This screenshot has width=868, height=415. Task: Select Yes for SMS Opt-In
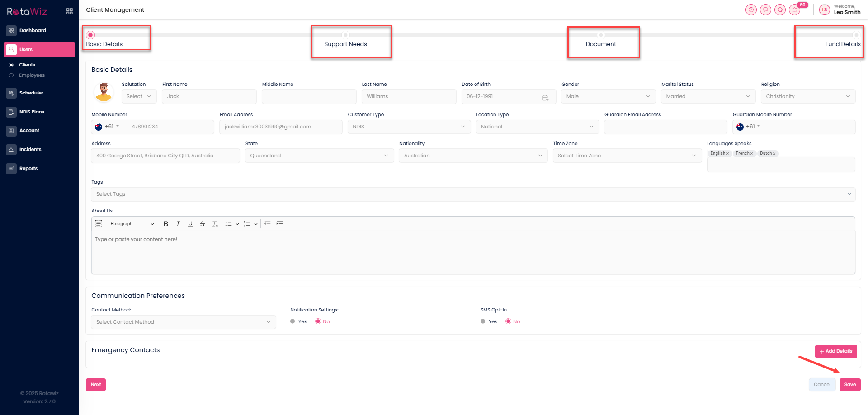(483, 321)
